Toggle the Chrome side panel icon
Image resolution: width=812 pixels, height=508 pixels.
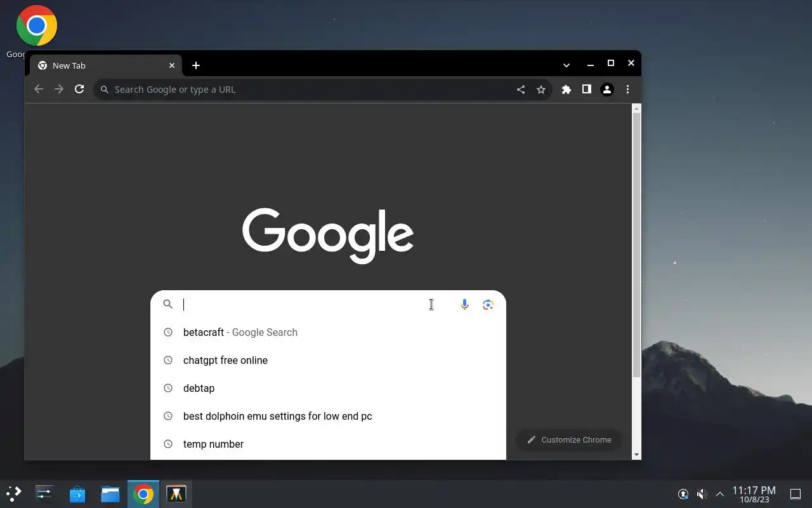[587, 90]
